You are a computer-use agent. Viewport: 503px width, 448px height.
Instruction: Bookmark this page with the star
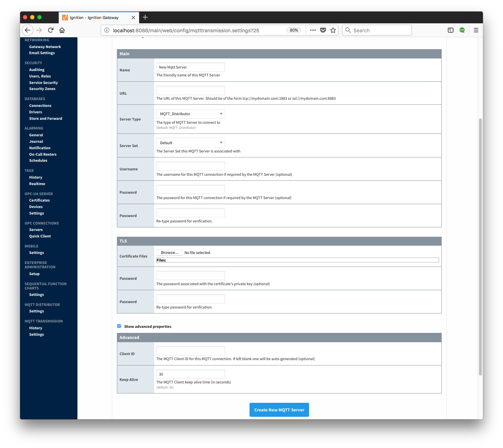click(333, 30)
